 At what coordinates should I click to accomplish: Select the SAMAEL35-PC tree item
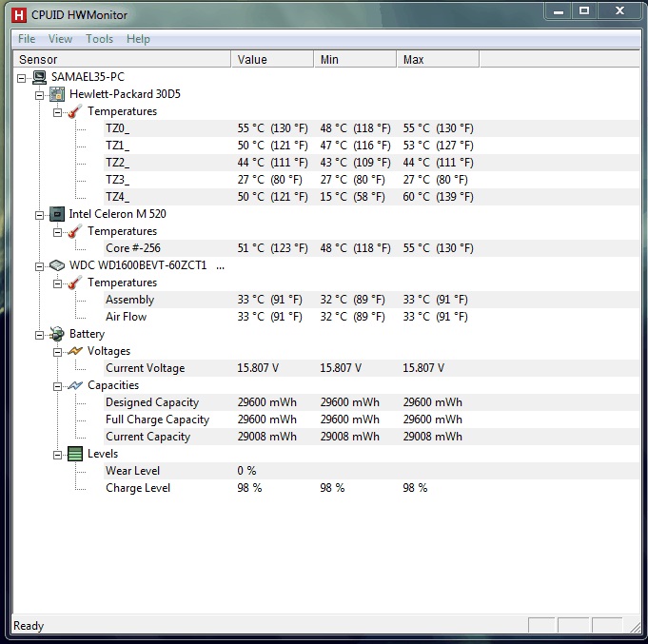88,77
